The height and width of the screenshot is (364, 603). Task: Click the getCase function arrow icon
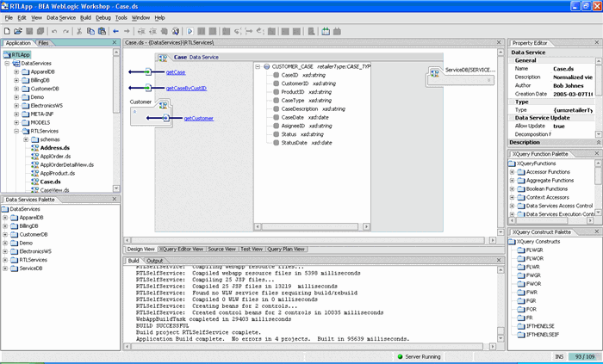[x=147, y=71]
